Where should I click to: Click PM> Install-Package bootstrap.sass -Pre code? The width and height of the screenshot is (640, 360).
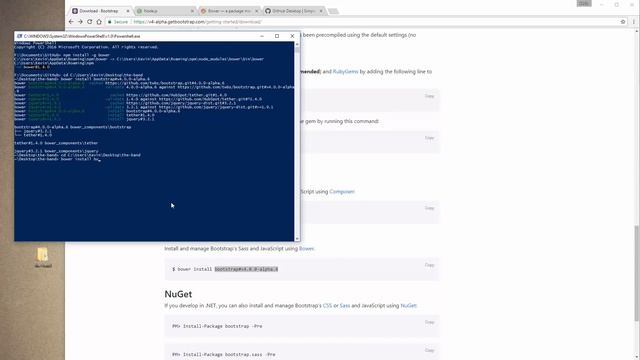[224, 354]
